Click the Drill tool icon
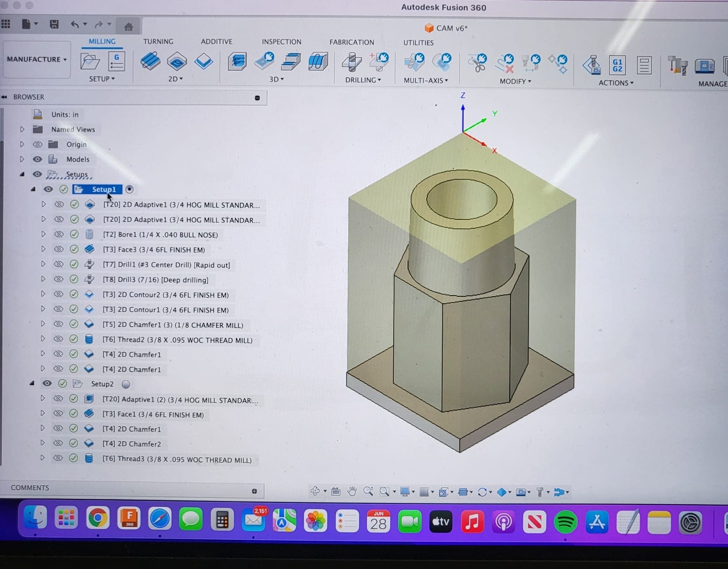 [x=352, y=62]
